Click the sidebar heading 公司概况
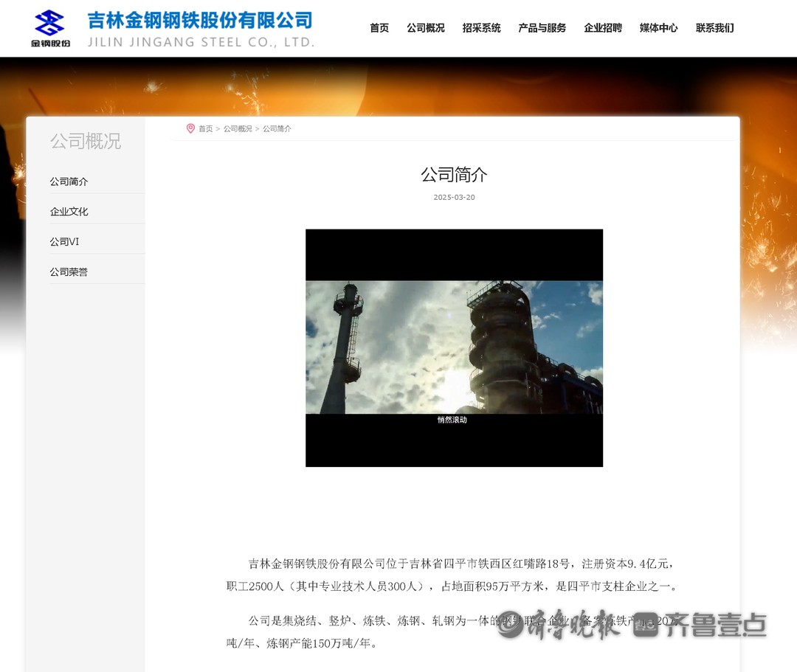The image size is (797, 672). 86,141
